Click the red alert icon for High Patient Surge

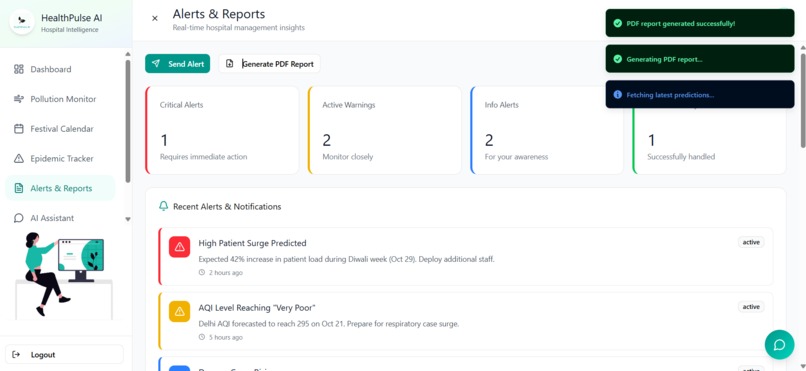pyautogui.click(x=179, y=247)
